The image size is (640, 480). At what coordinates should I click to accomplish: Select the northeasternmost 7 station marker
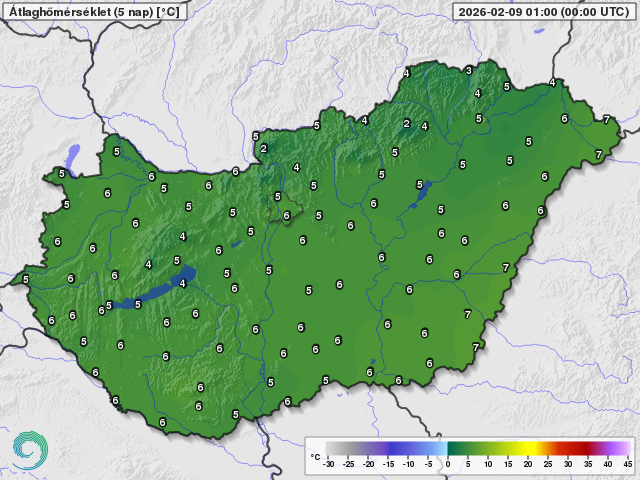tap(606, 120)
